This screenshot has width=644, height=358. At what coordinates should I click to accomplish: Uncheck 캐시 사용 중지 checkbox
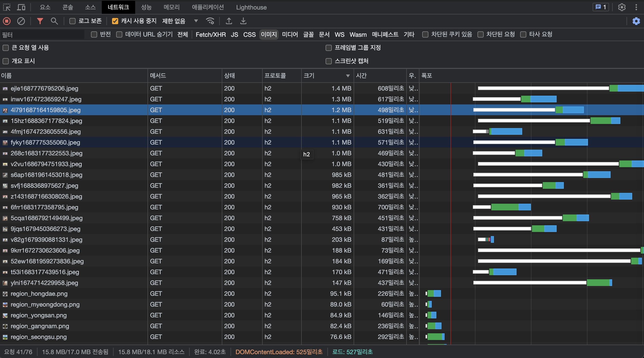click(115, 21)
